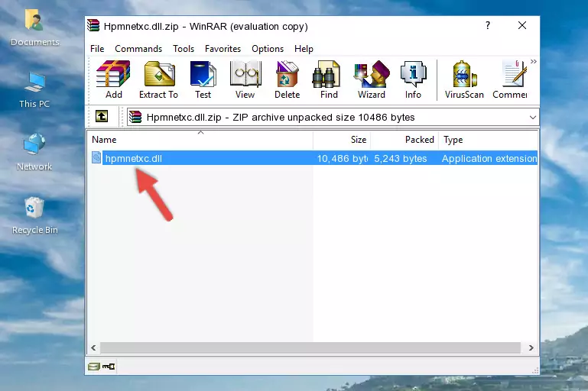Expand hidden toolbar items chevron
Viewport: 588px width, 391px height.
tap(533, 61)
